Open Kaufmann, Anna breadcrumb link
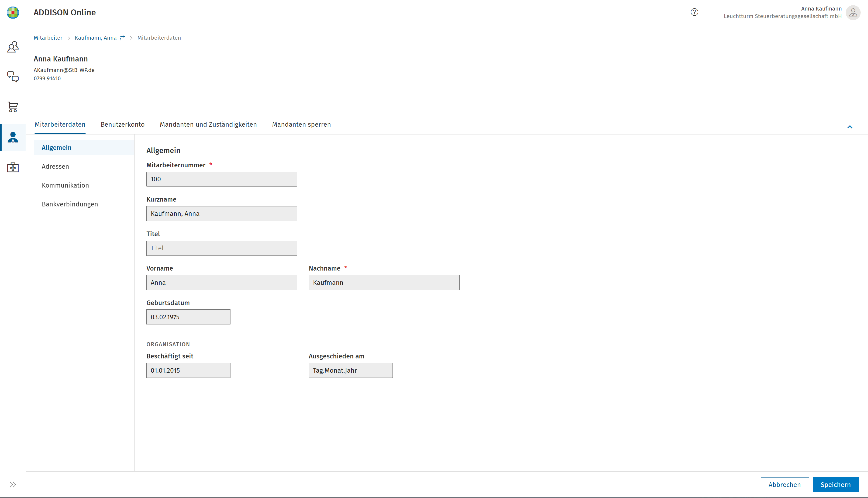 coord(96,38)
